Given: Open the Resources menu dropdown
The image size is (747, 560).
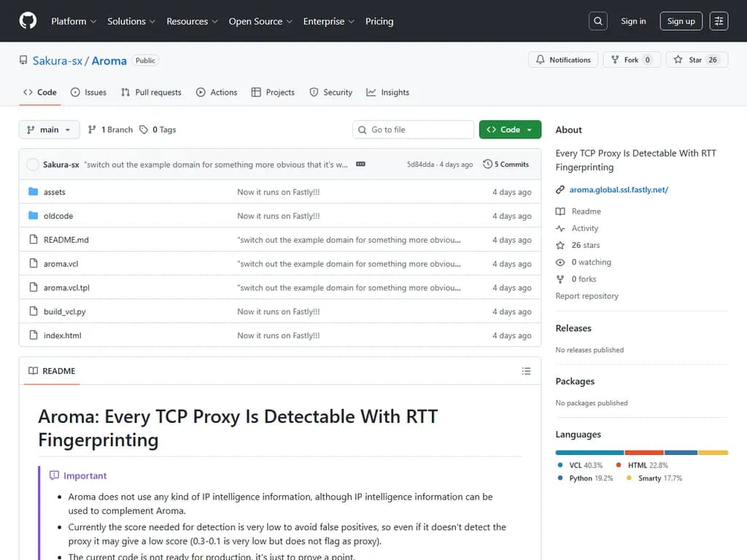Looking at the screenshot, I should tap(192, 21).
